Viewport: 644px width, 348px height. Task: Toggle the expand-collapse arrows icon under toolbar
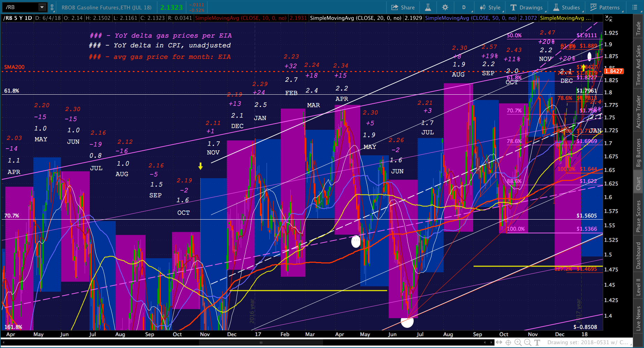click(x=608, y=18)
